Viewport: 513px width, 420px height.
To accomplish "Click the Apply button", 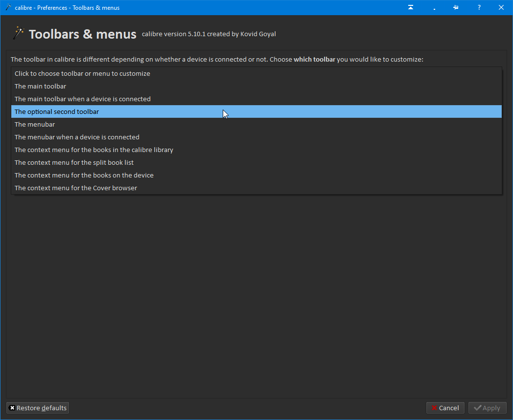I will pos(488,408).
